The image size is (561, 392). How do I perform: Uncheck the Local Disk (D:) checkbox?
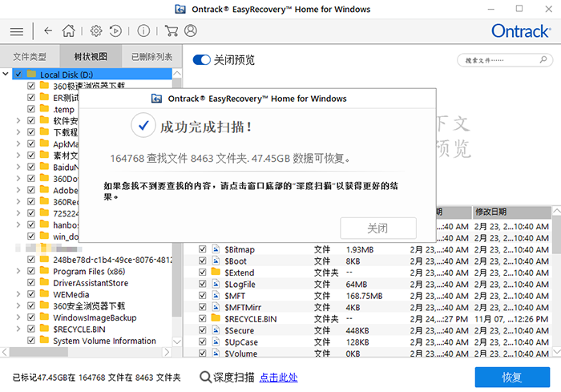point(18,75)
